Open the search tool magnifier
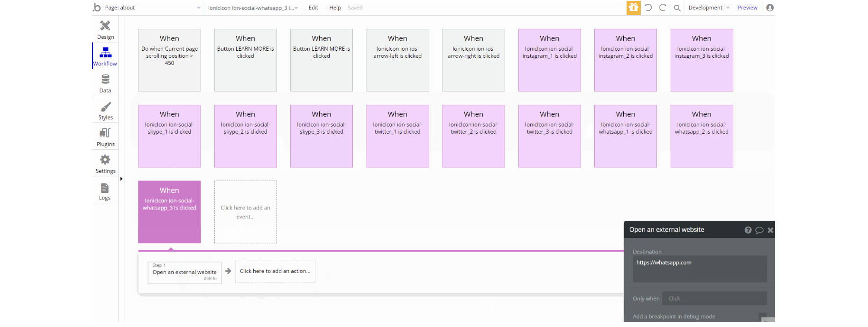The image size is (868, 327). [677, 8]
